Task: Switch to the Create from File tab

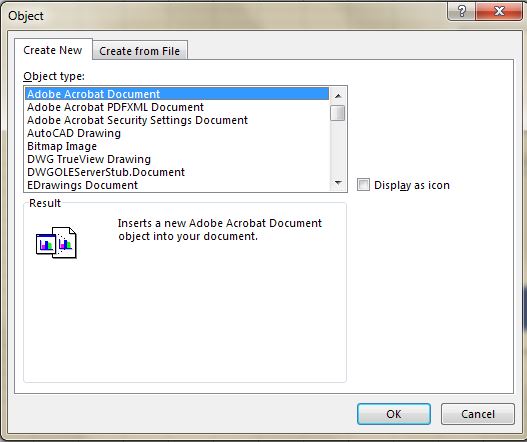Action: coord(139,51)
